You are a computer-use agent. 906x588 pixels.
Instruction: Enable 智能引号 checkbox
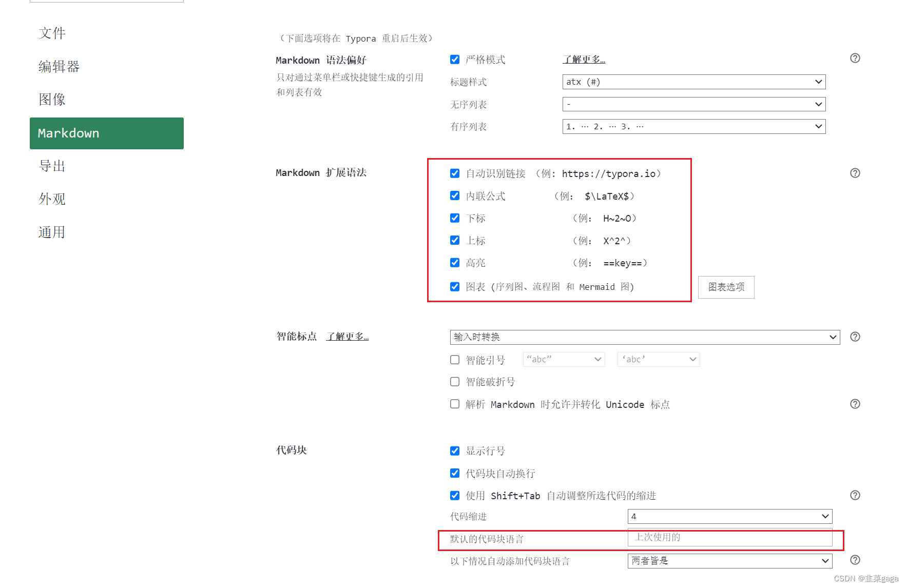(455, 360)
